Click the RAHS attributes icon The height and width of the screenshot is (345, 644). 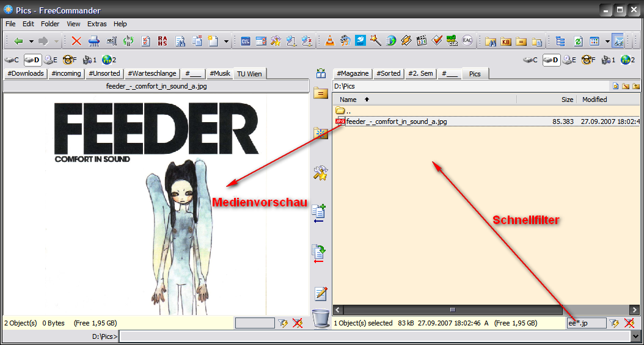tap(163, 41)
